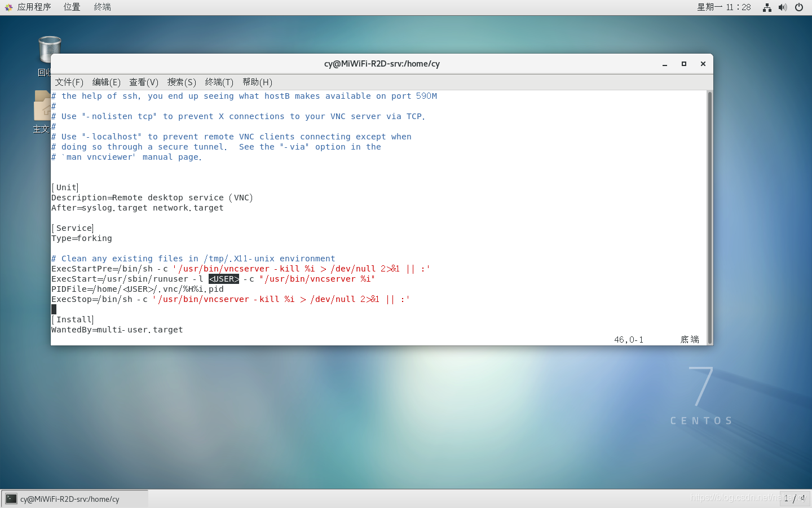This screenshot has width=812, height=508.
Task: Open the 主文件夹 folder icon on desktop
Action: (x=41, y=104)
